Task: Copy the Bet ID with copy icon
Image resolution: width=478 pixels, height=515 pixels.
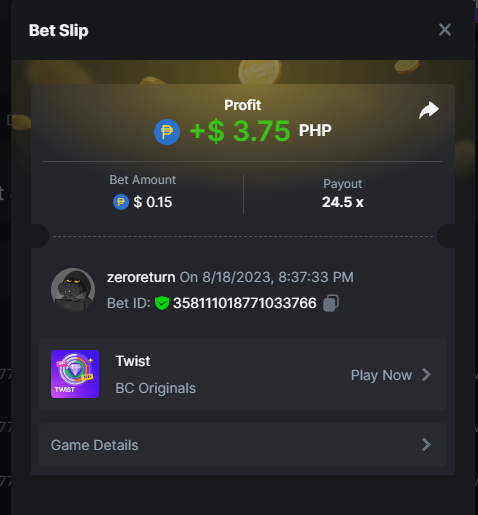Action: (331, 303)
